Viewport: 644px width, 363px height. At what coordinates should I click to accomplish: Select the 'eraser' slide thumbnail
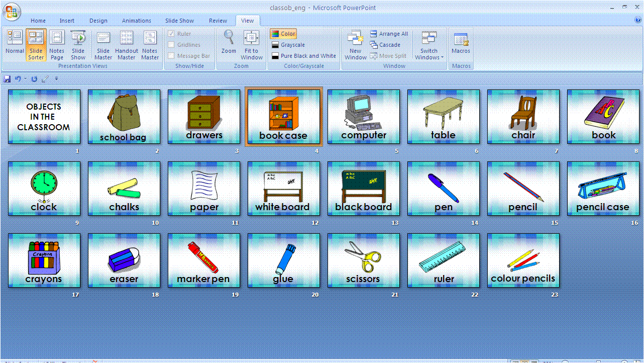coord(124,260)
